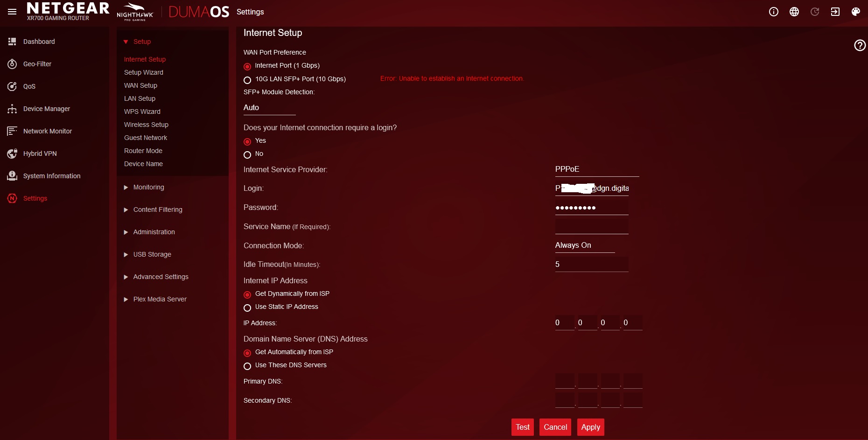
Task: Click the reboot refresh icon
Action: pyautogui.click(x=815, y=12)
